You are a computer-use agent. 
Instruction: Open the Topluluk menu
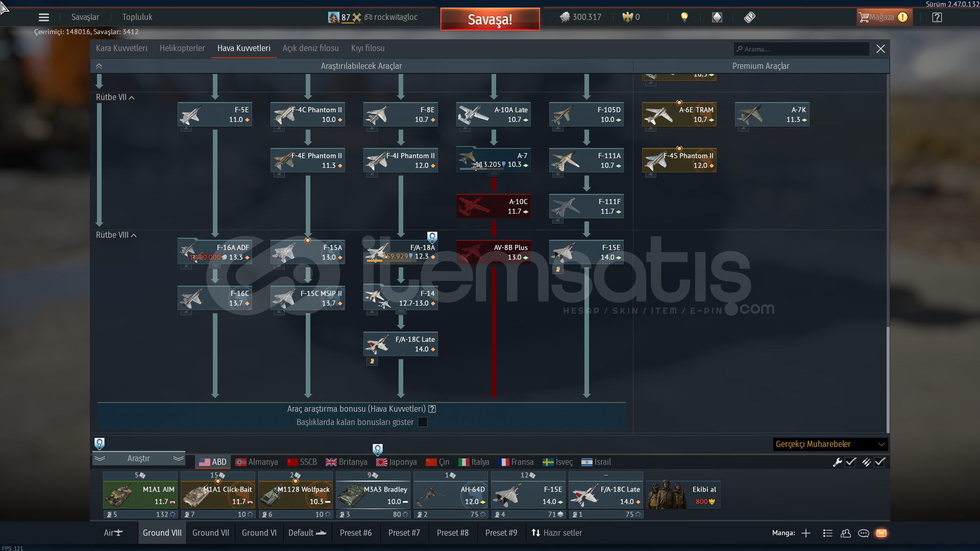pyautogui.click(x=137, y=17)
